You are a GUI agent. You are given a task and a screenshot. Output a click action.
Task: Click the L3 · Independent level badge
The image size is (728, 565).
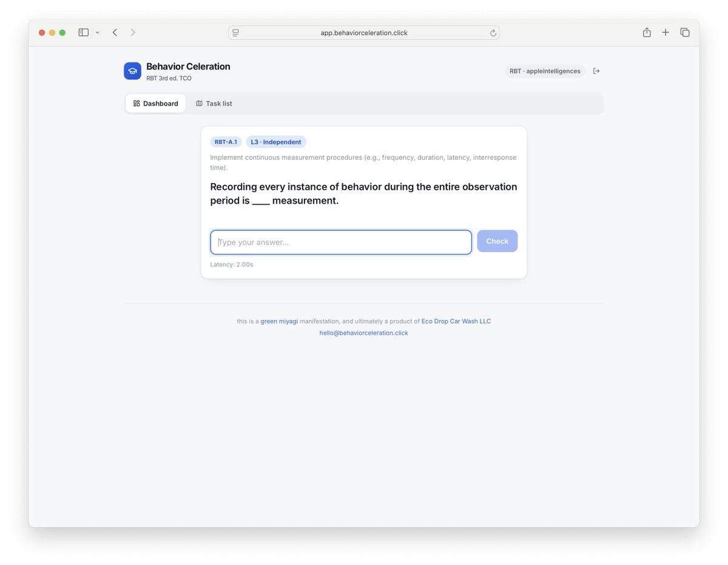276,142
